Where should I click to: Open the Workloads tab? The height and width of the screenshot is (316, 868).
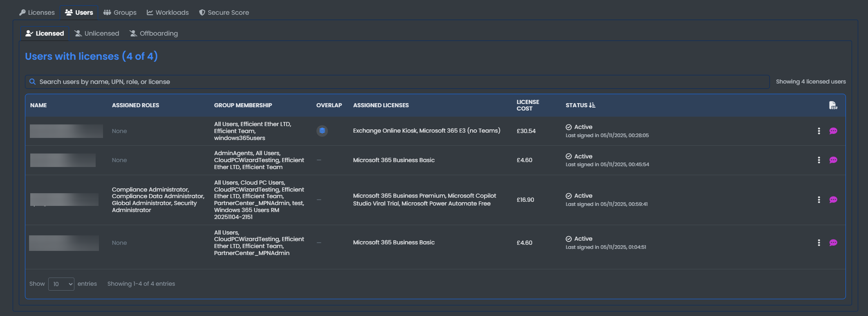click(x=168, y=13)
